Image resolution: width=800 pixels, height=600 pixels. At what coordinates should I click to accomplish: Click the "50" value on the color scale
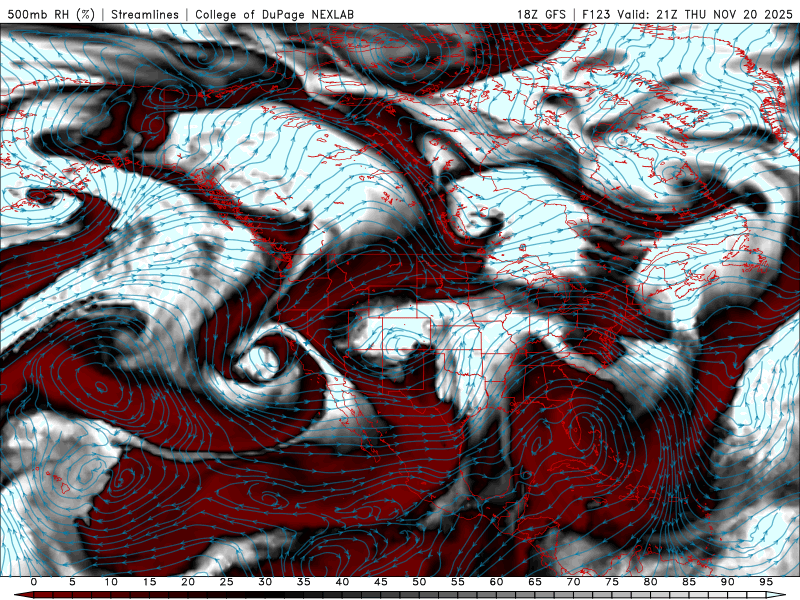(x=419, y=582)
